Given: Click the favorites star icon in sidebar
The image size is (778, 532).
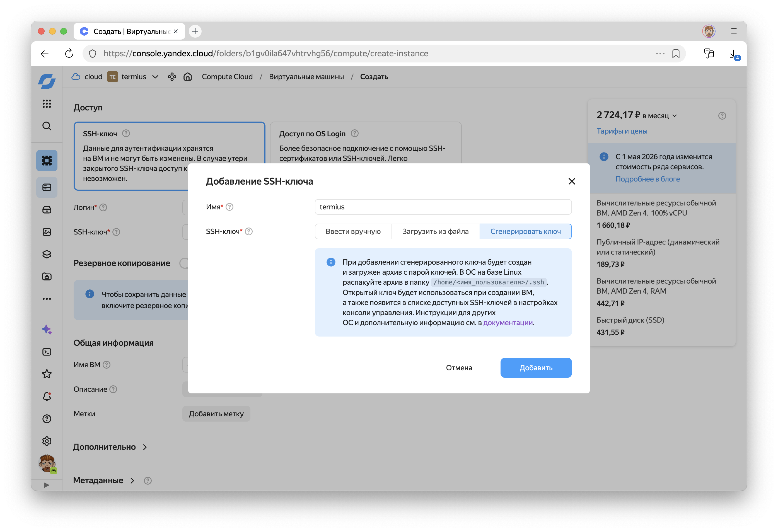Looking at the screenshot, I should pyautogui.click(x=47, y=374).
